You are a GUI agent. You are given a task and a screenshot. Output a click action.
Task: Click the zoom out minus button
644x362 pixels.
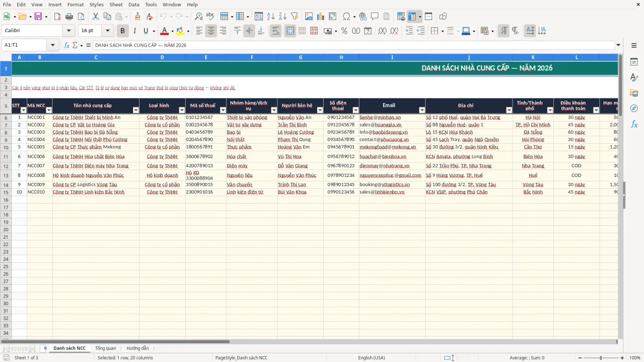pos(579,358)
